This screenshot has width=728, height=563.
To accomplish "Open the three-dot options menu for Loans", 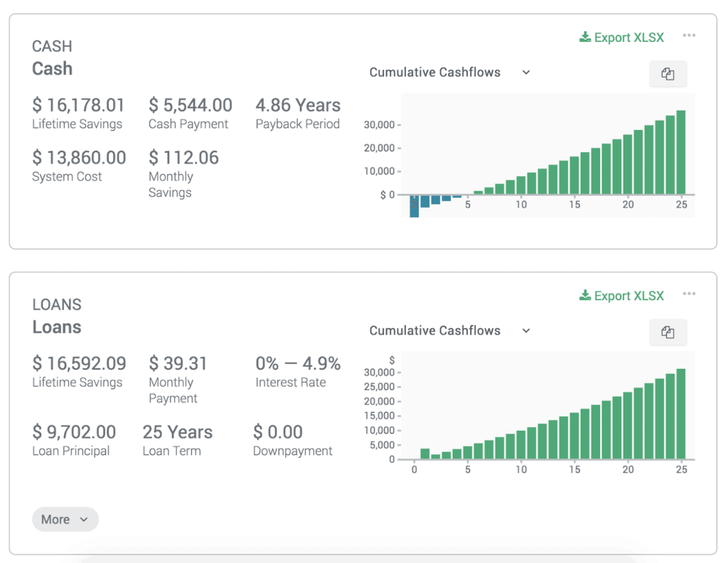I will (x=689, y=294).
